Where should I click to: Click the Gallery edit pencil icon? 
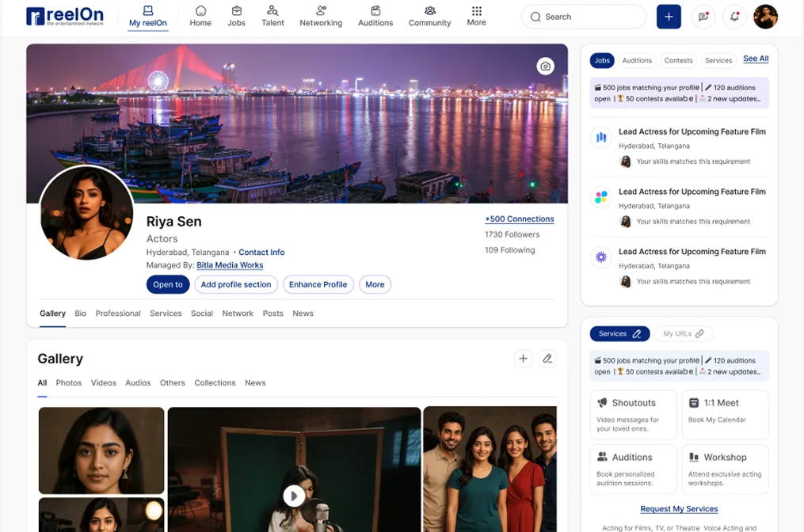point(547,359)
